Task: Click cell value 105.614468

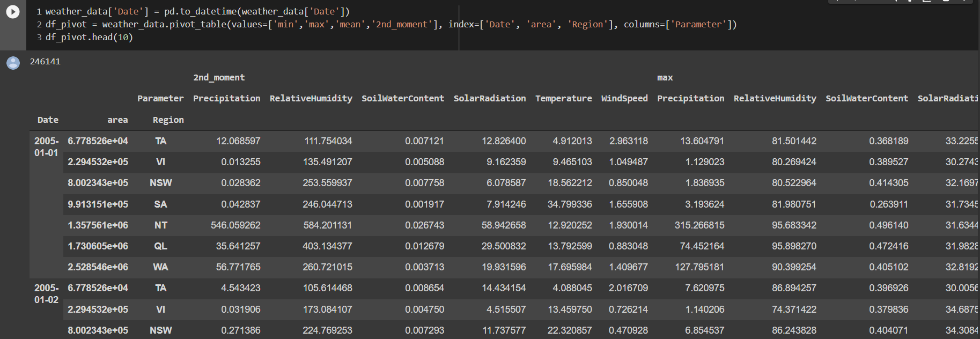Action: coord(327,288)
